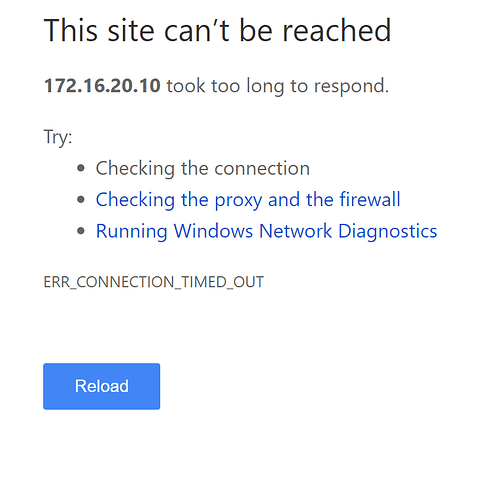488x500 pixels.
Task: Click the 'Try:' label
Action: [x=58, y=137]
